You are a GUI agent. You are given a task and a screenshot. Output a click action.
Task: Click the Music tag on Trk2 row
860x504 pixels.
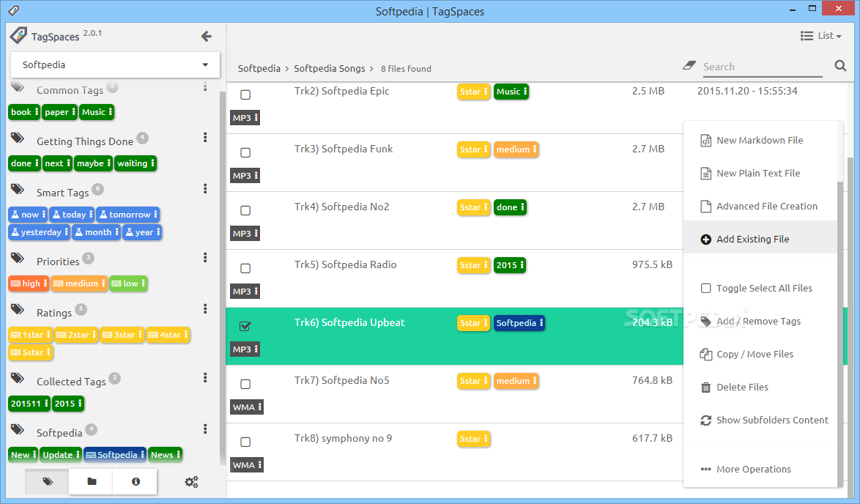[511, 92]
